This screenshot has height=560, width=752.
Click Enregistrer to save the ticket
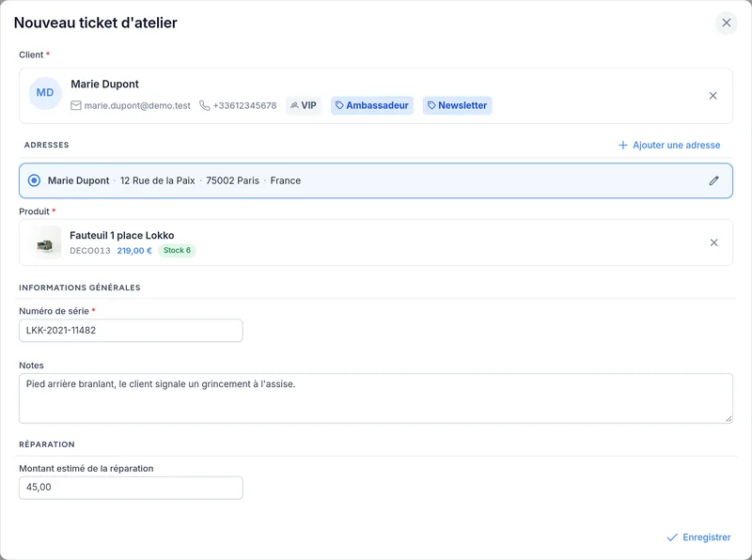698,537
